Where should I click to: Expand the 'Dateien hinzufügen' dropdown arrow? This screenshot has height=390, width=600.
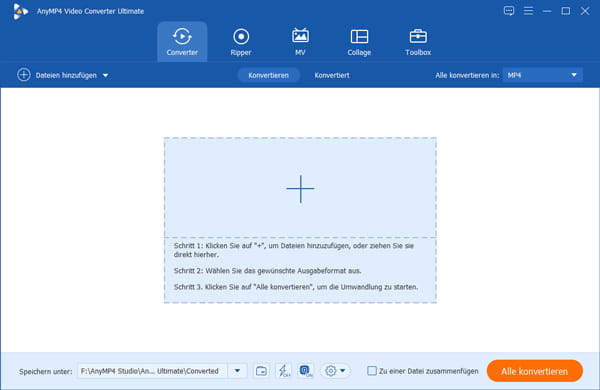105,75
